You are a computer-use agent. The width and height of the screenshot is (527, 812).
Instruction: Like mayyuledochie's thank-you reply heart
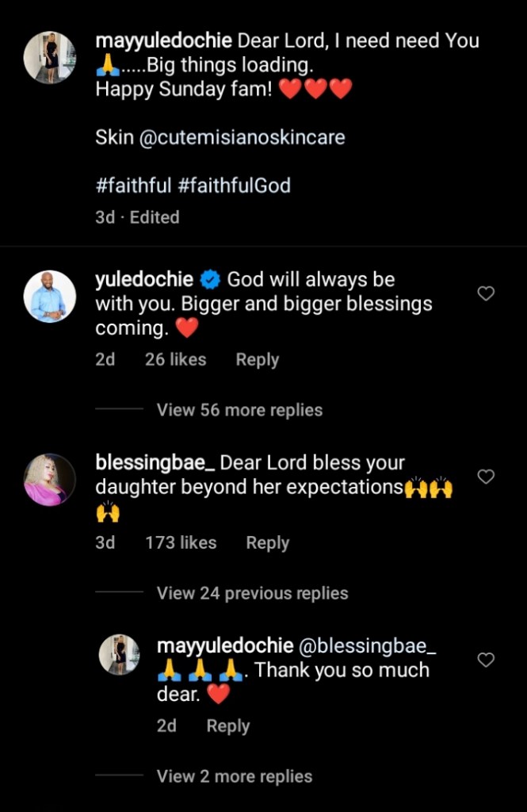click(x=486, y=660)
